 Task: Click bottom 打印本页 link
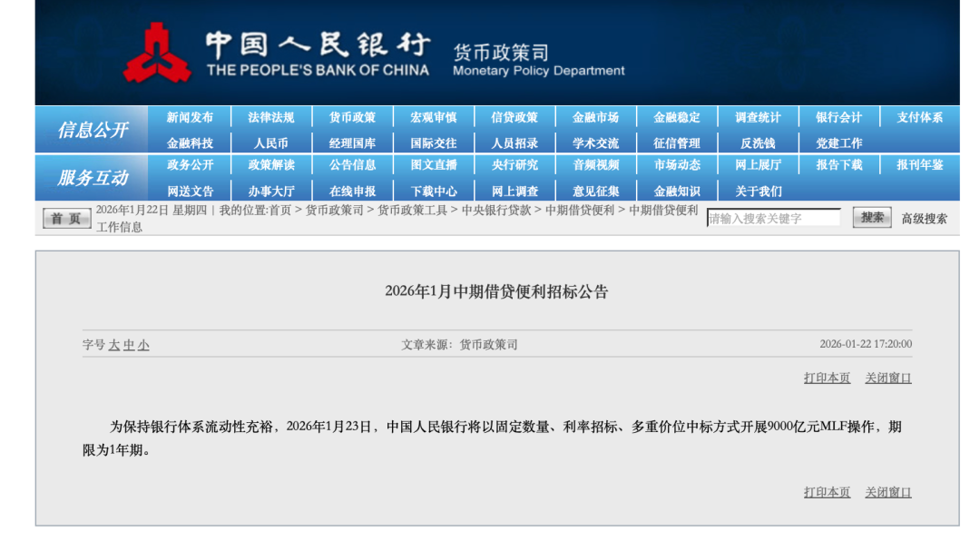point(827,492)
